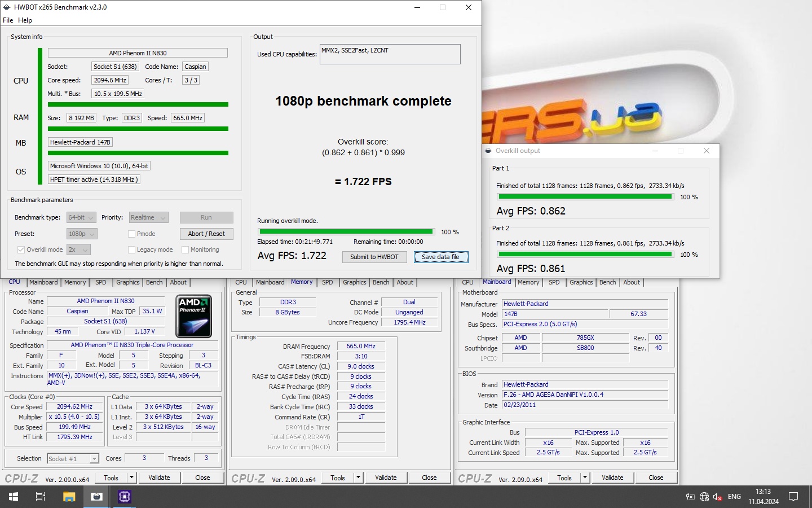
Task: Open the Socket #1 selection dropdown
Action: click(x=73, y=459)
